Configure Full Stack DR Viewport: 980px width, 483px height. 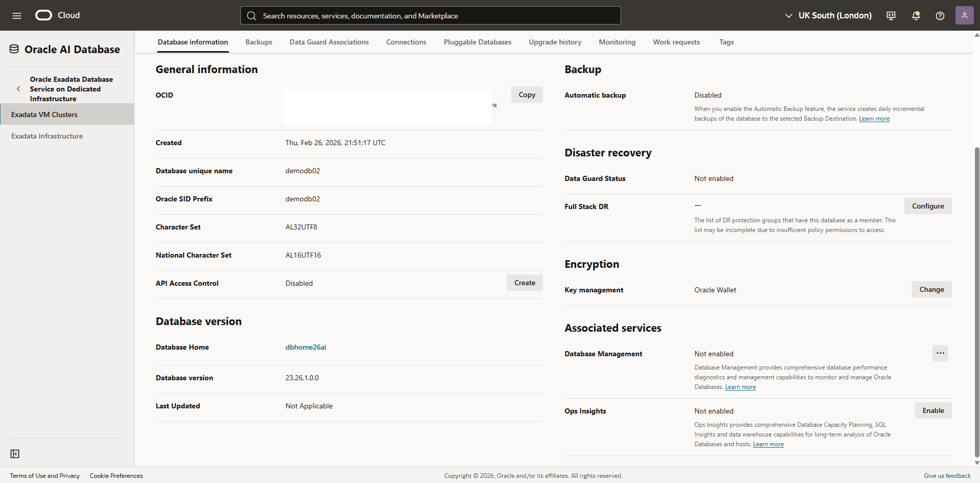(x=928, y=206)
